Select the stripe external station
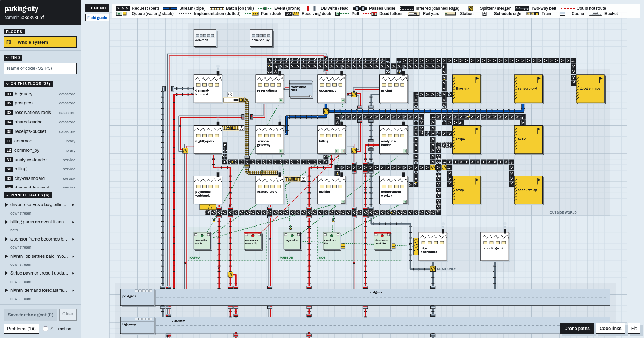Viewport: 644px width, 338px height. pos(466,140)
